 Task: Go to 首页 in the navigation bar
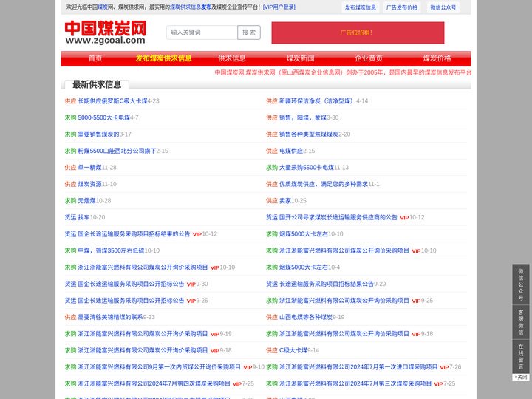(x=95, y=58)
